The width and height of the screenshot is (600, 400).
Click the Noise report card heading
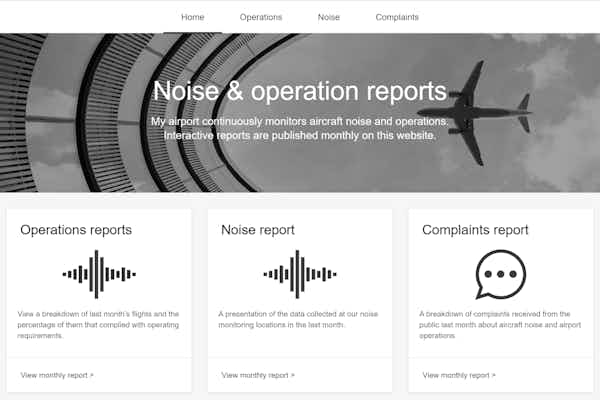(x=258, y=230)
